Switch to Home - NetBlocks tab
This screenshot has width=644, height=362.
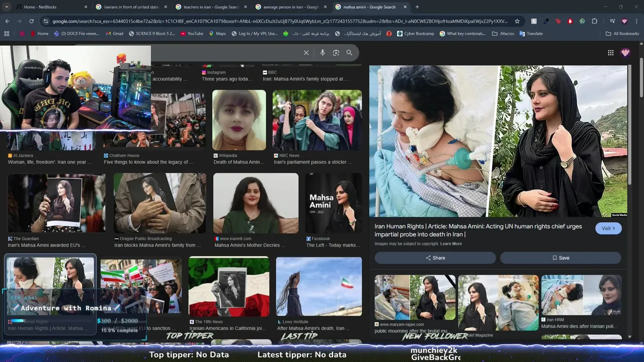pyautogui.click(x=50, y=7)
